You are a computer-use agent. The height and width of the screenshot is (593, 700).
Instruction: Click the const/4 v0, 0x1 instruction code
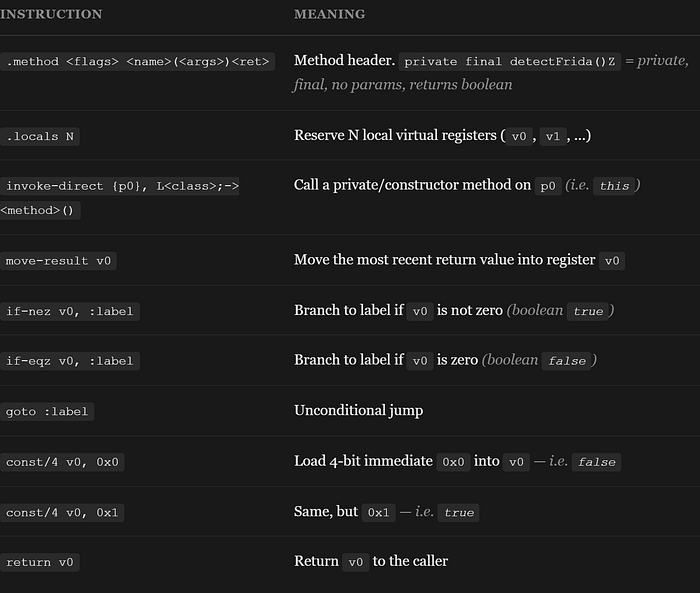(62, 513)
